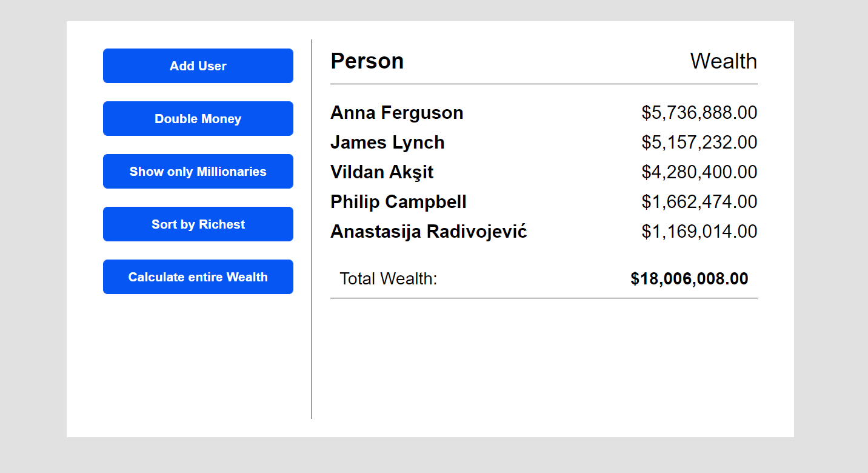
Task: Click on Anastasija Radivojević's name
Action: click(429, 232)
